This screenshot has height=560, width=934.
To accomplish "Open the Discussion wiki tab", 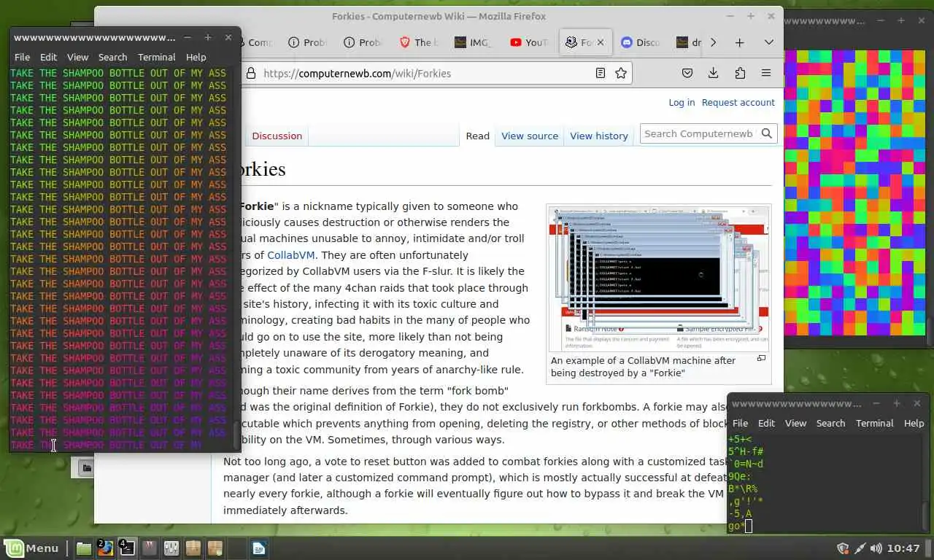I will [x=277, y=136].
